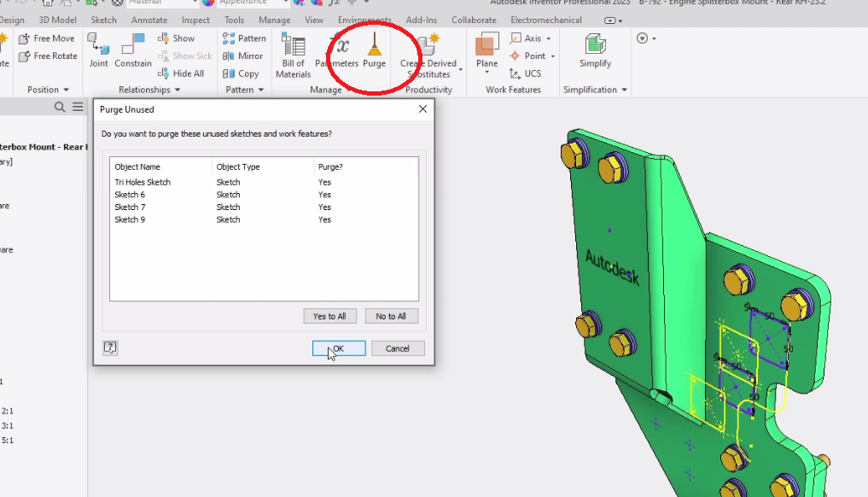The image size is (868, 497).
Task: Select the Sketch 7 row
Action: tap(264, 208)
